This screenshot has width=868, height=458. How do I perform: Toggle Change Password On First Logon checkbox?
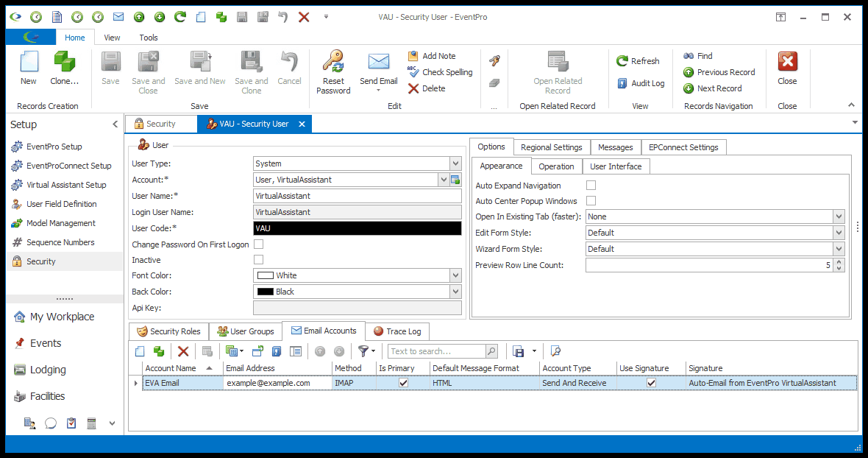(x=258, y=244)
